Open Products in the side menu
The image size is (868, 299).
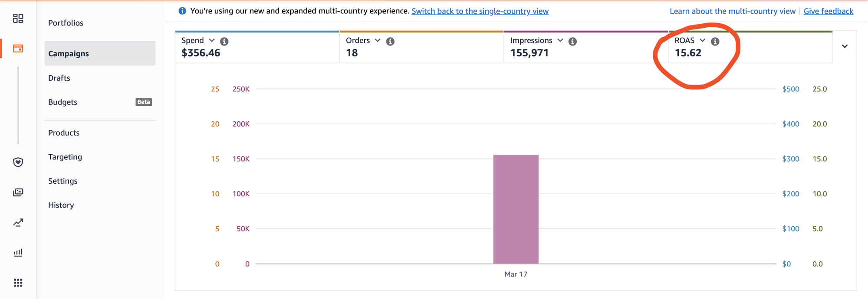64,133
